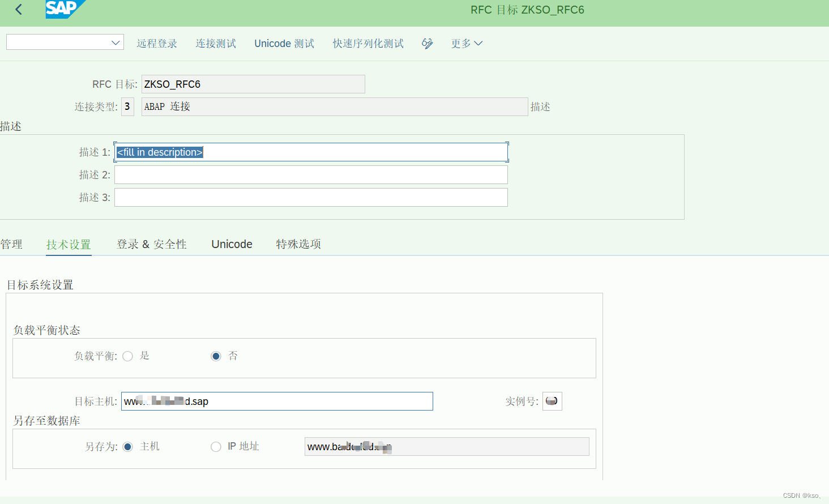Click the 负载平衡状态 heading

click(46, 330)
